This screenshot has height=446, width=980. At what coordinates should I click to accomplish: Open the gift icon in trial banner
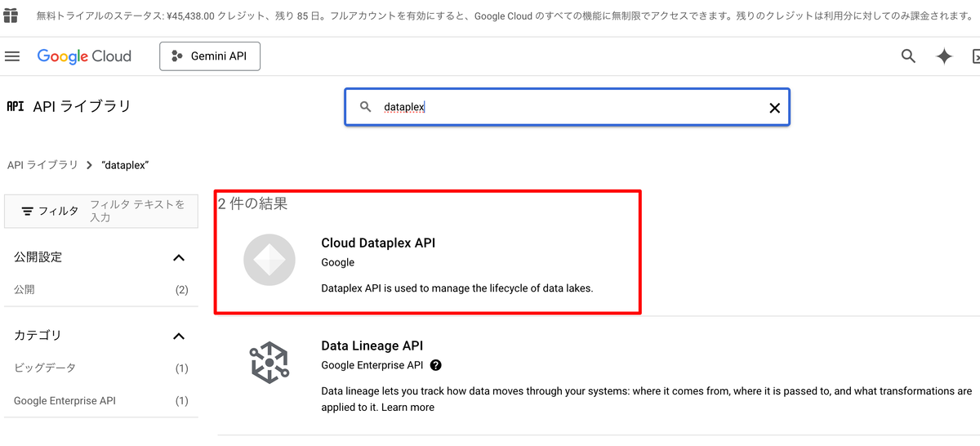coord(10,16)
